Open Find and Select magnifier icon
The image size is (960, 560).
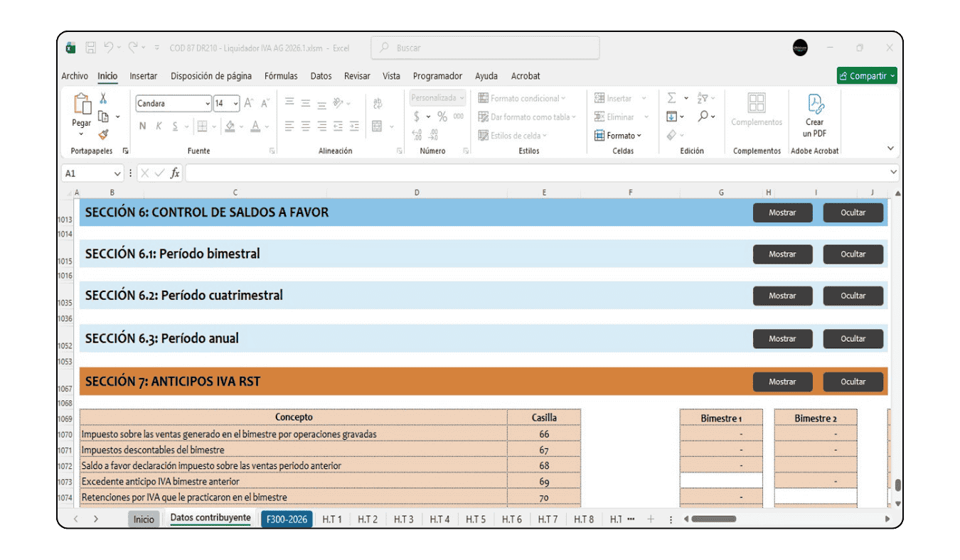[x=703, y=117]
